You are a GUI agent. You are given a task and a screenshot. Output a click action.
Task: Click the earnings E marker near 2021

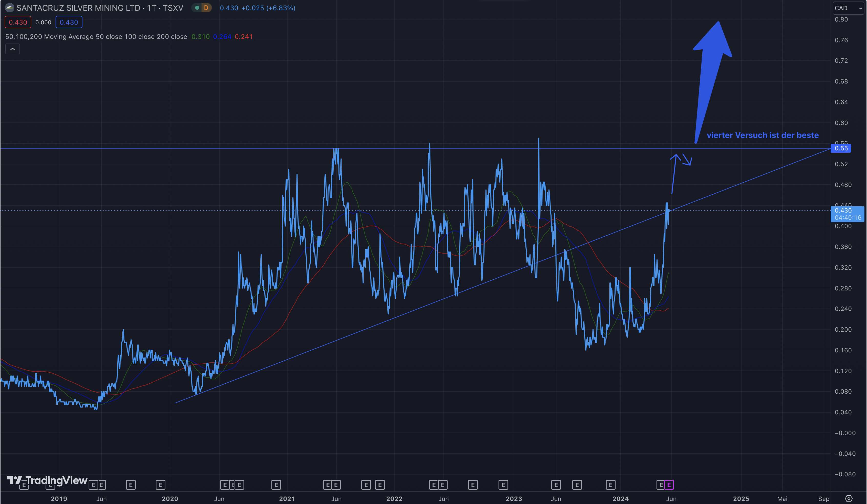pyautogui.click(x=276, y=485)
